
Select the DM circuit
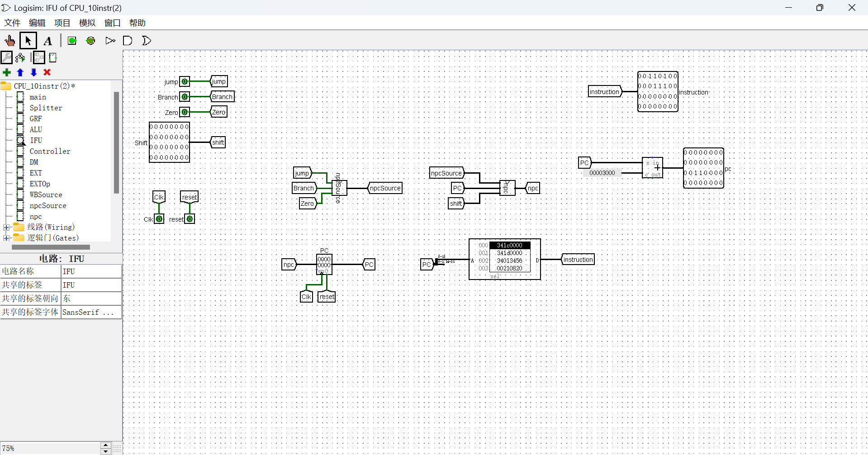pos(34,162)
